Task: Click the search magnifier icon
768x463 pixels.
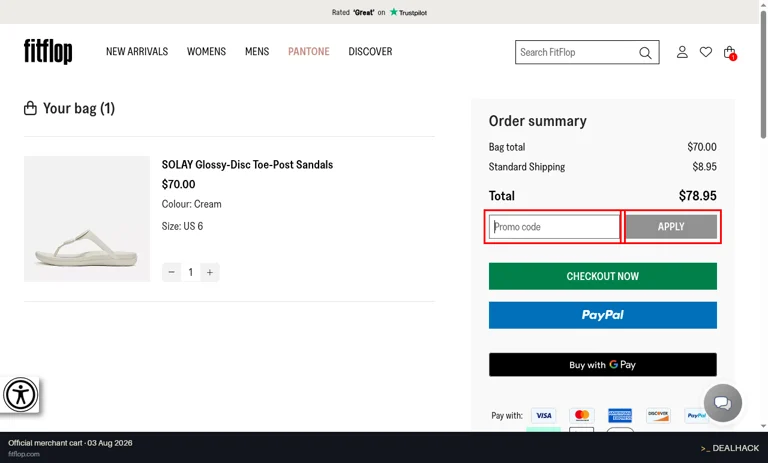Action: point(645,52)
